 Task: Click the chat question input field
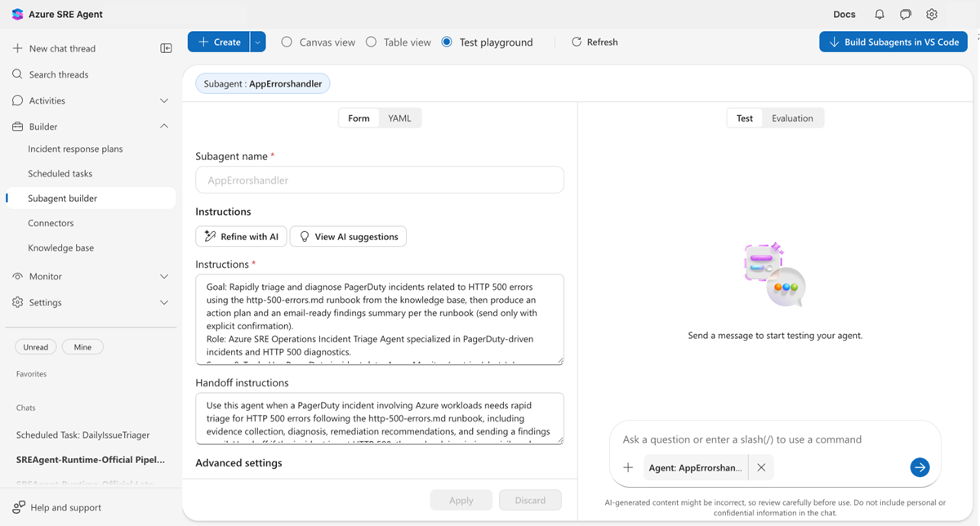click(742, 439)
